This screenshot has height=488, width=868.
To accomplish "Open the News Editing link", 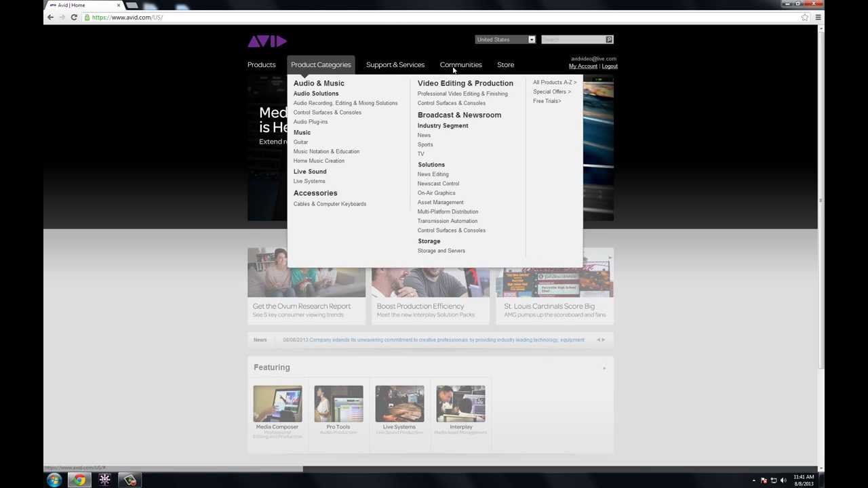I will (x=433, y=174).
